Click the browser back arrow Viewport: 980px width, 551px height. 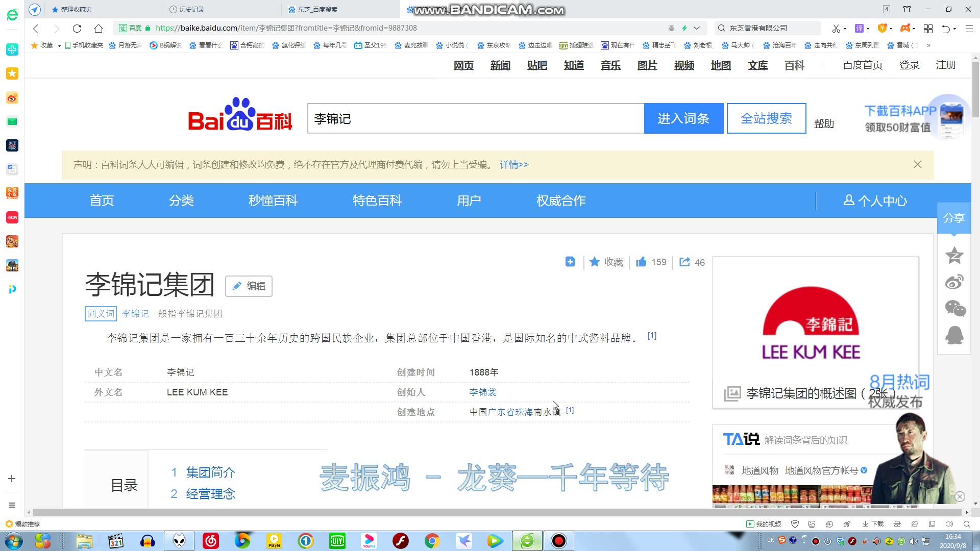point(36,29)
